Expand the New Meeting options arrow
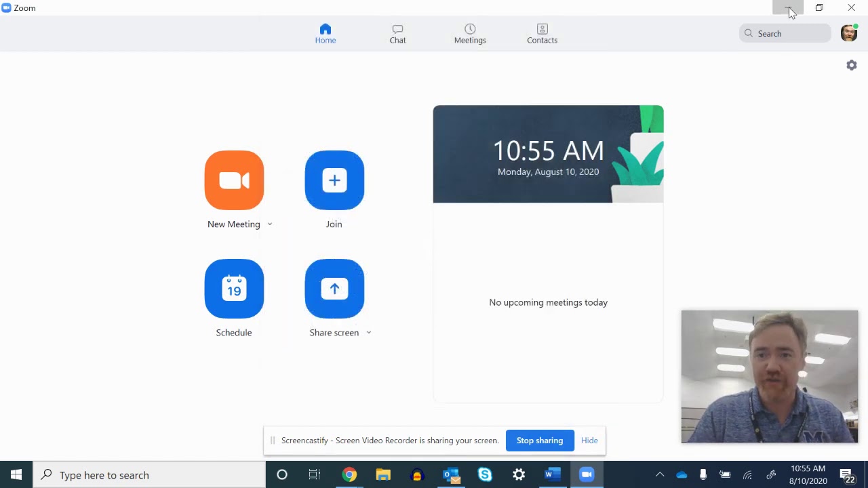868x488 pixels. pyautogui.click(x=270, y=224)
